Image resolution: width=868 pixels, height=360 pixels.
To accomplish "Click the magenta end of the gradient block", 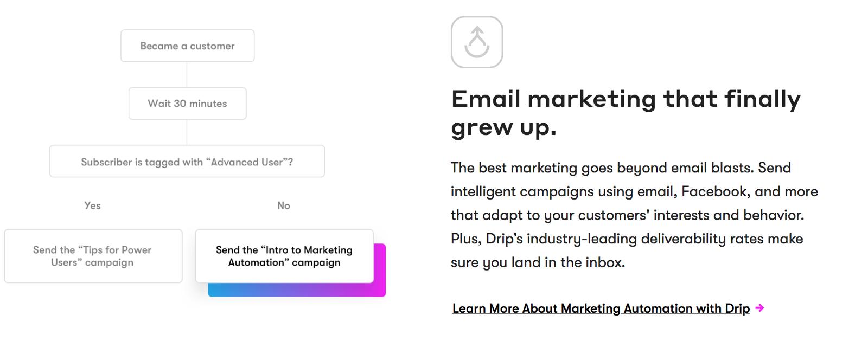I will point(380,270).
